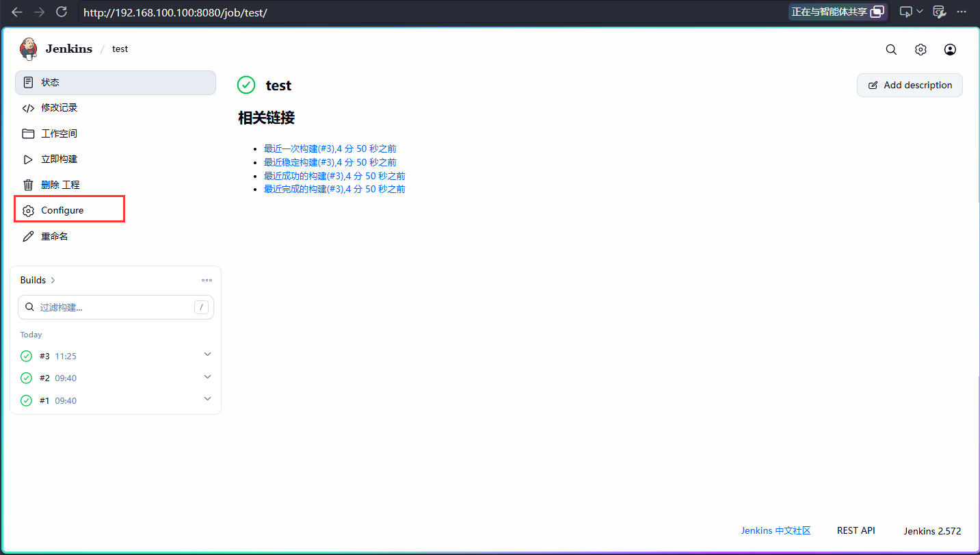Open 最近一次构建(#3) link

330,149
